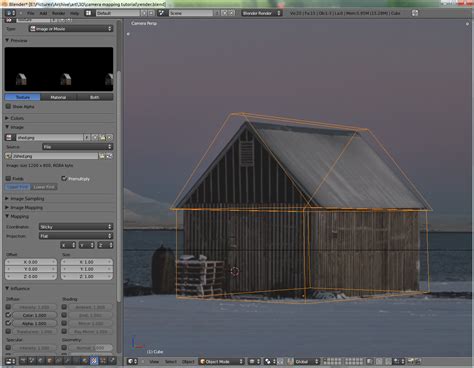The height and width of the screenshot is (368, 474).
Task: Open the Select menu in 3D viewport header
Action: (x=171, y=361)
